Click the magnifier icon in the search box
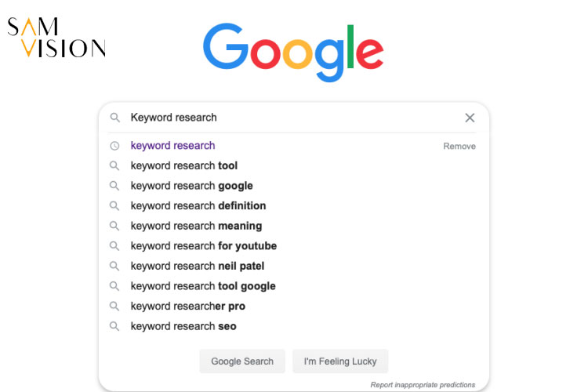Screen dimensions: 588x392 (114, 118)
